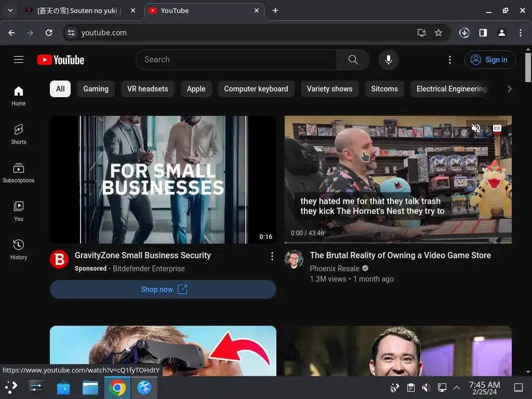Viewport: 532px width, 399px height.
Task: Open Discover store in taskbar
Action: [63, 388]
